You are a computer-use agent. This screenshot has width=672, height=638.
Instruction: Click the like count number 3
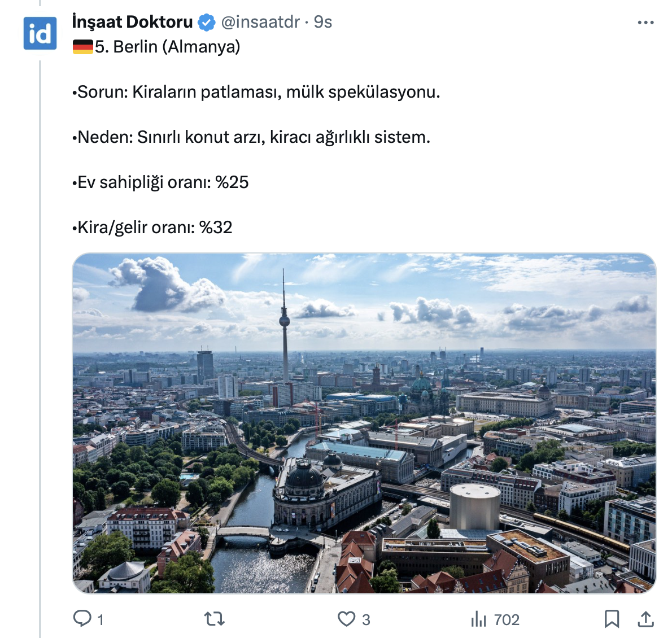(x=366, y=620)
